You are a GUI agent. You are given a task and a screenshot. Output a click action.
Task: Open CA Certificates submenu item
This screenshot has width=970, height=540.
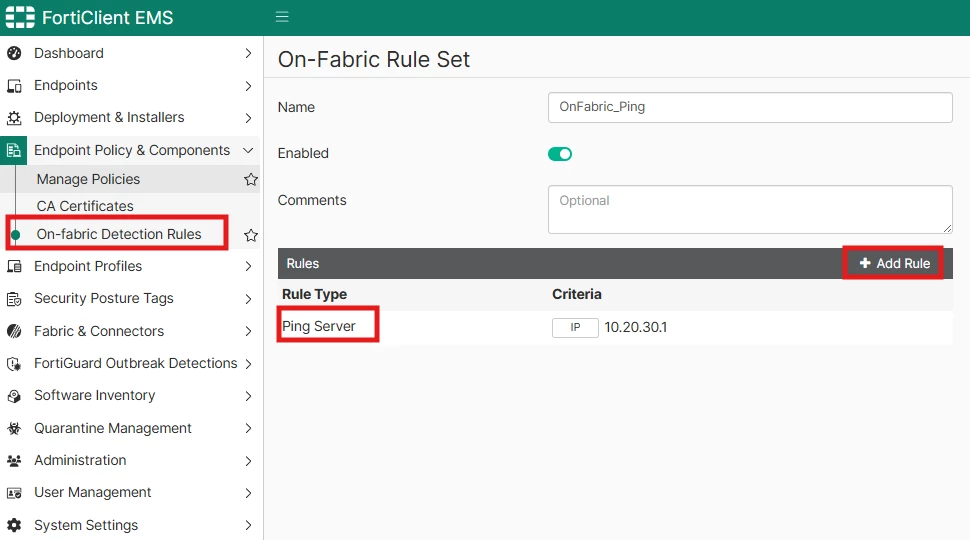pos(85,206)
